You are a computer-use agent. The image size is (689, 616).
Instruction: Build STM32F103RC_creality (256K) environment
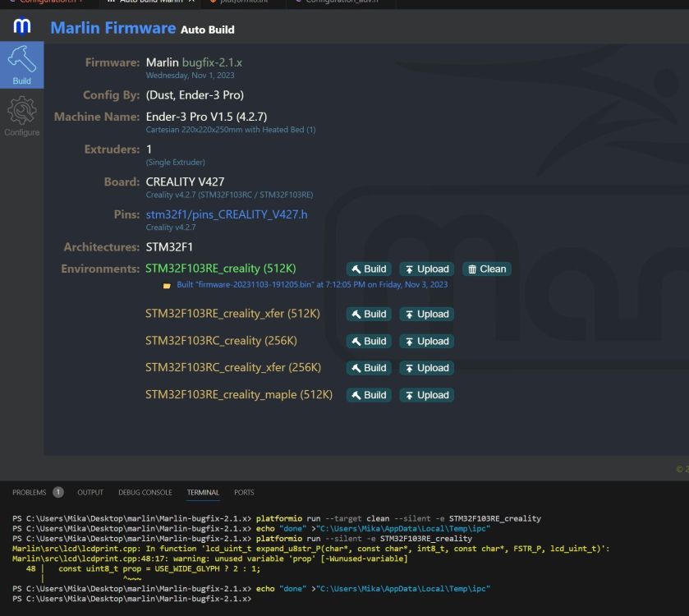coord(369,342)
